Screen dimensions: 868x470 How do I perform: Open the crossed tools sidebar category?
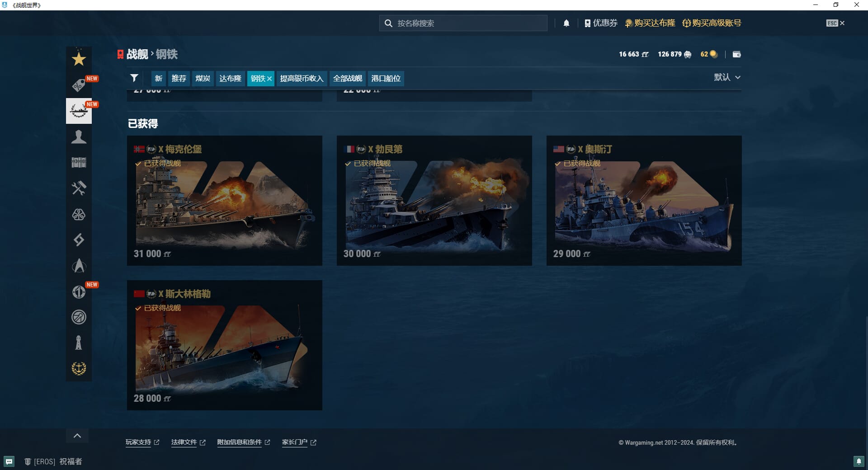click(x=79, y=188)
